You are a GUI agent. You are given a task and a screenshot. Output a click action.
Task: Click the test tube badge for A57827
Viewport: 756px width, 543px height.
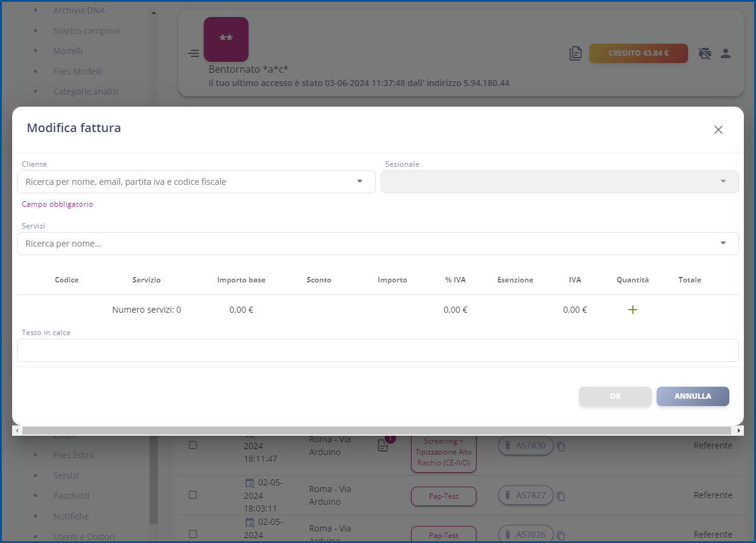(x=525, y=496)
